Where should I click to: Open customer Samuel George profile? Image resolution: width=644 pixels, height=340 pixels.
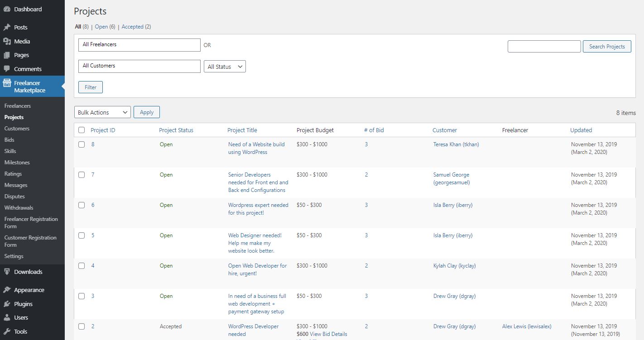click(452, 179)
